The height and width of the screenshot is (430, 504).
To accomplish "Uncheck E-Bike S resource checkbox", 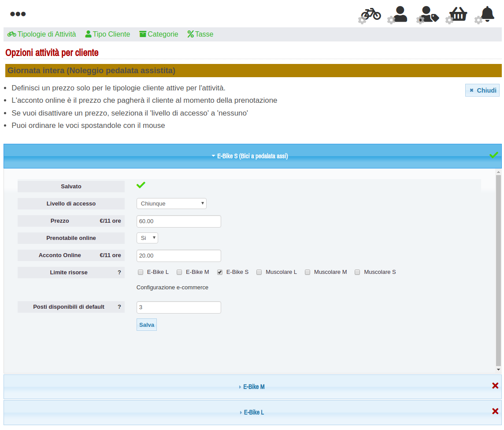I will (220, 272).
